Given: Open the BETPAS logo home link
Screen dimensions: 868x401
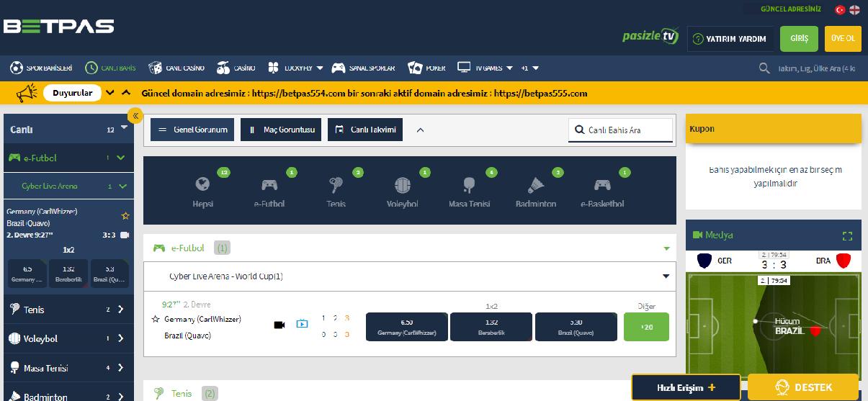Looking at the screenshot, I should (x=59, y=27).
